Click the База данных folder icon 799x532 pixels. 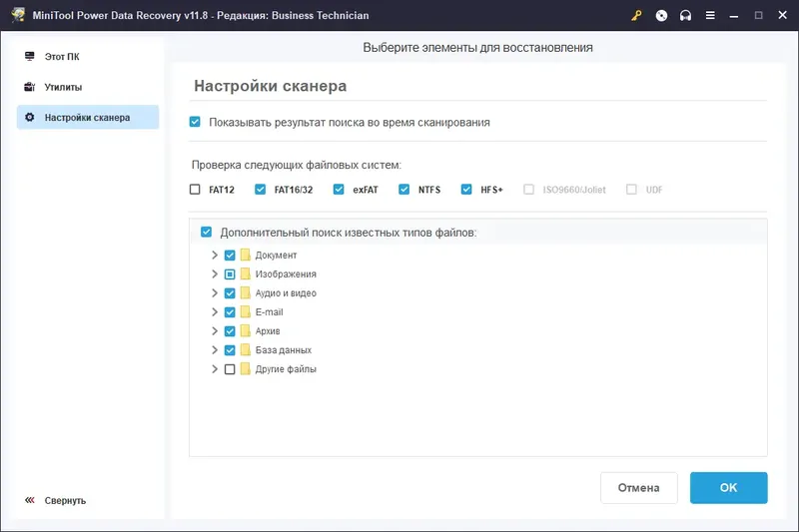click(x=245, y=349)
